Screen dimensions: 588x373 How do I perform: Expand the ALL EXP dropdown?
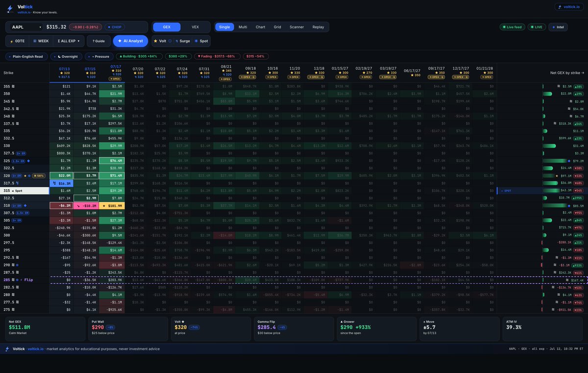(69, 41)
